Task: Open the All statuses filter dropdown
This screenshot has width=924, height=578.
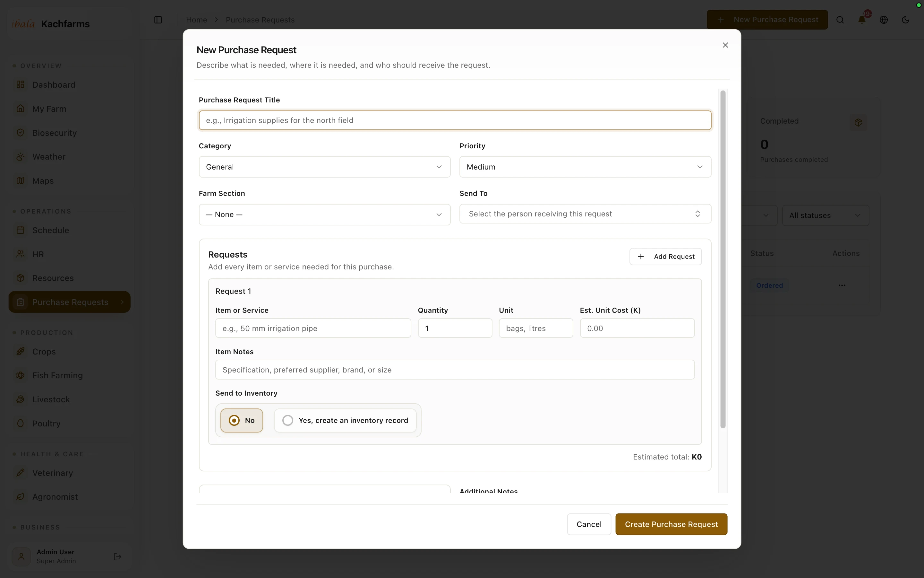Action: pos(826,215)
